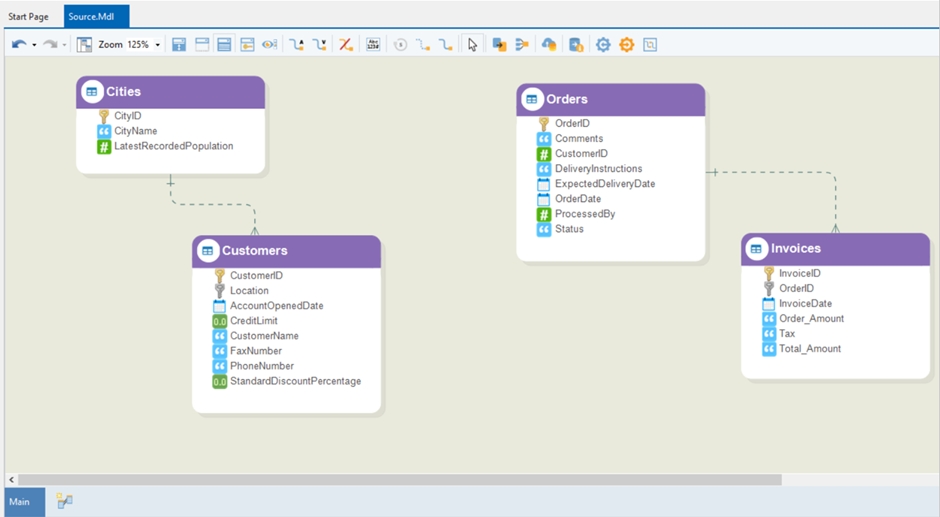Toggle the collapsed entity view icon
The width and height of the screenshot is (940, 517).
pyautogui.click(x=202, y=45)
